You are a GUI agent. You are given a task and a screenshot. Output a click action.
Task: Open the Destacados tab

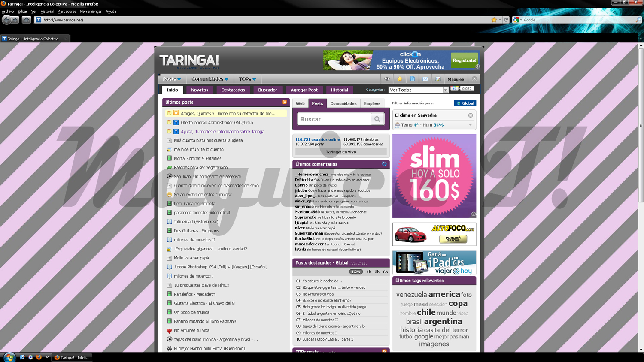point(233,90)
